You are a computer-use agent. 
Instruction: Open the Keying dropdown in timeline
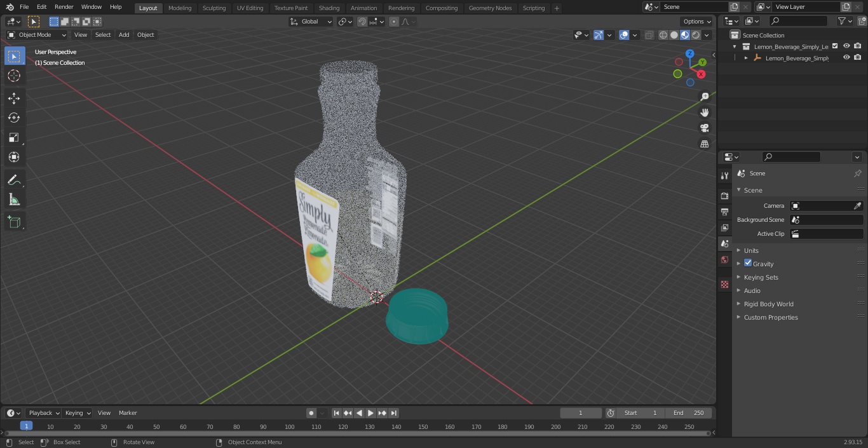click(x=78, y=413)
